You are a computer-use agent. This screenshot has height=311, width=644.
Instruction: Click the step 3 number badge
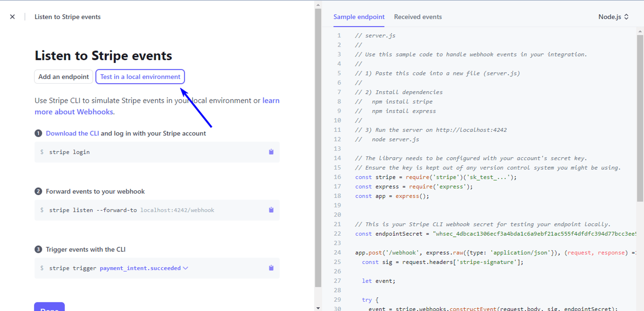point(38,249)
